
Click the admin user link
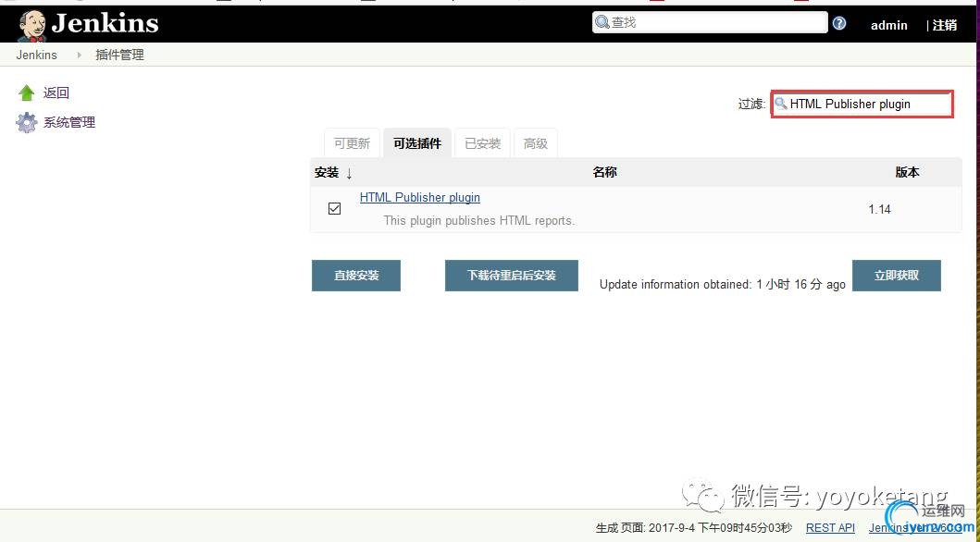pos(888,25)
